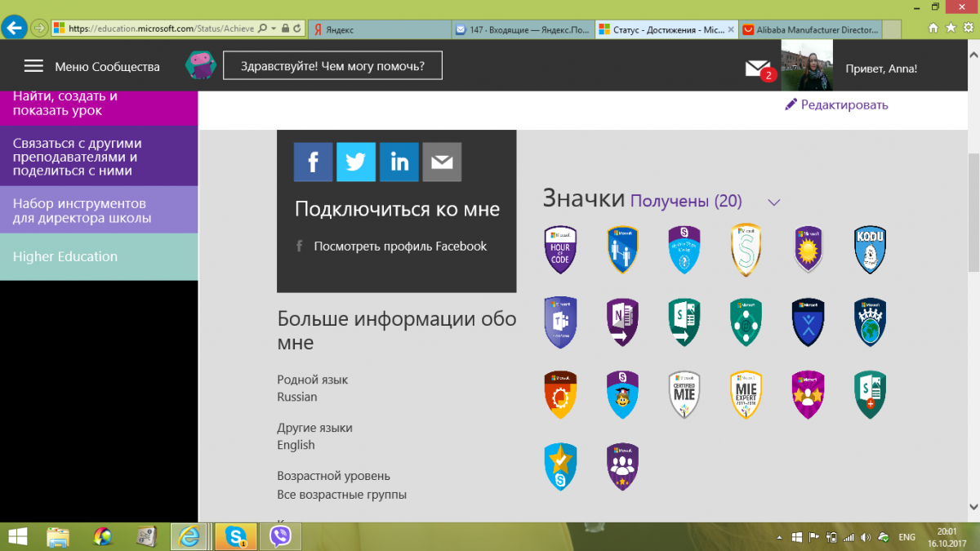Share profile via Twitter icon

tap(356, 162)
